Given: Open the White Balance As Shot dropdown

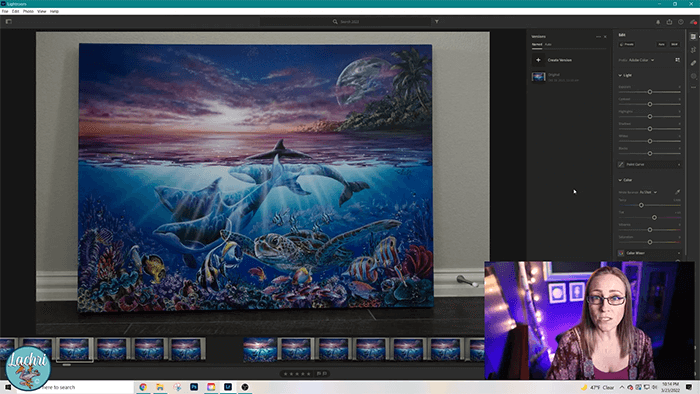Looking at the screenshot, I should (x=648, y=192).
